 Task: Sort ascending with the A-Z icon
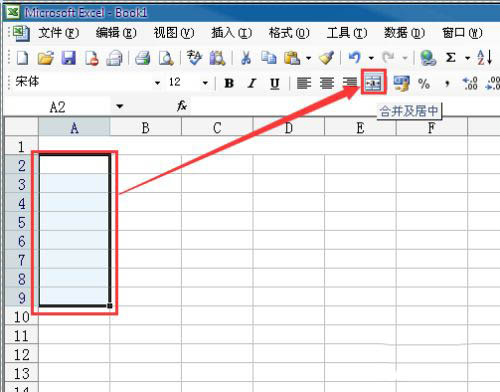(x=484, y=57)
